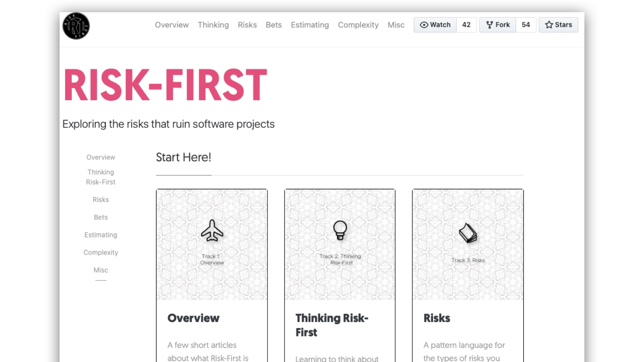Click 'Track 2: Thinking Risk-First' caption

(340, 259)
